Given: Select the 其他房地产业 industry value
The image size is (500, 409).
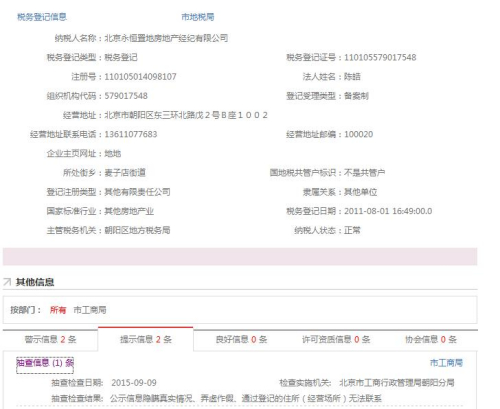Looking at the screenshot, I should pos(129,211).
